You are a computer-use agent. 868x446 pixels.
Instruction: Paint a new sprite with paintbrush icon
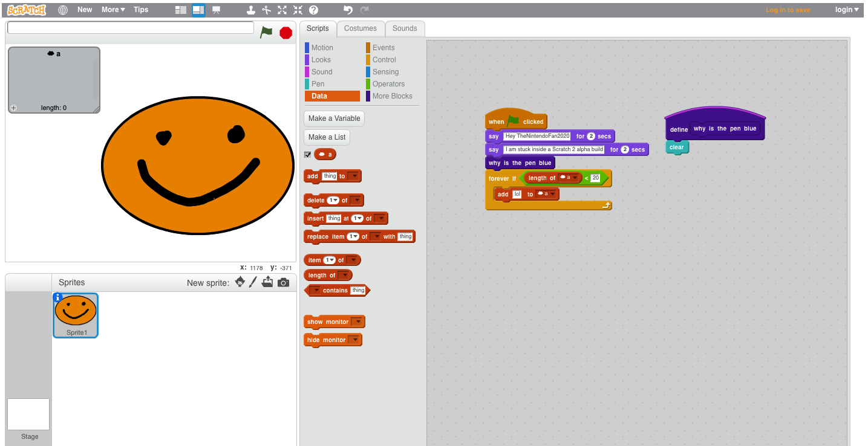253,282
